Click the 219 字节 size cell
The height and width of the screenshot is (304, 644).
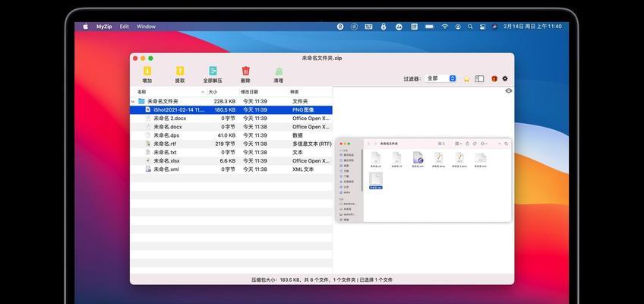[x=225, y=144]
